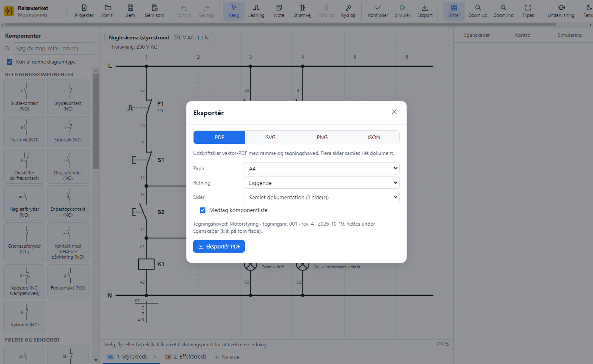Viewport: 593px width, 364px height.
Task: Close the 1. Styrekreds page tab
Action: tap(155, 357)
